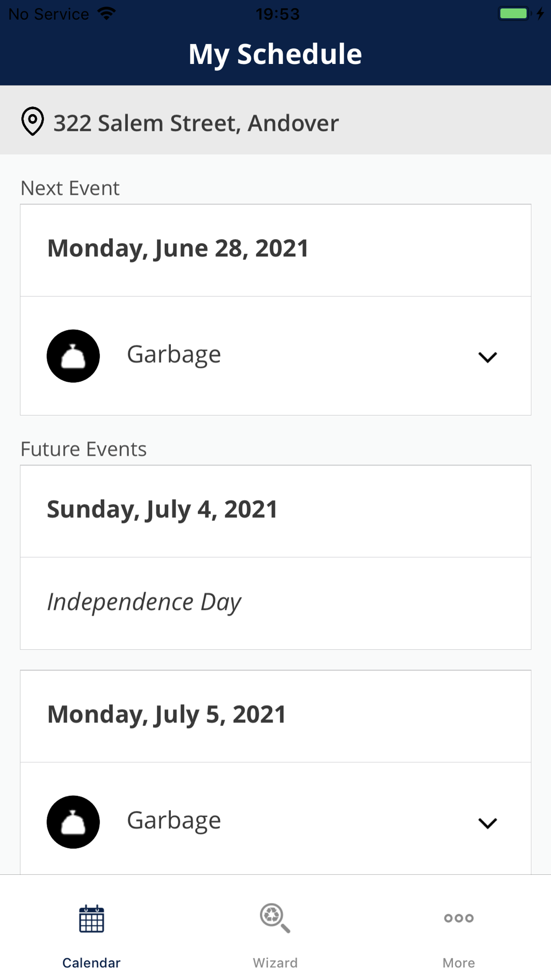Viewport: 551px width, 980px height.
Task: Tap the Wi-Fi status icon
Action: point(106,13)
